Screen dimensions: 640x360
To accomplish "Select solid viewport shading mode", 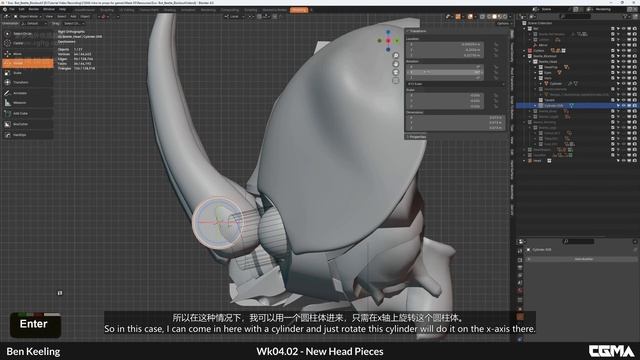I will point(494,17).
